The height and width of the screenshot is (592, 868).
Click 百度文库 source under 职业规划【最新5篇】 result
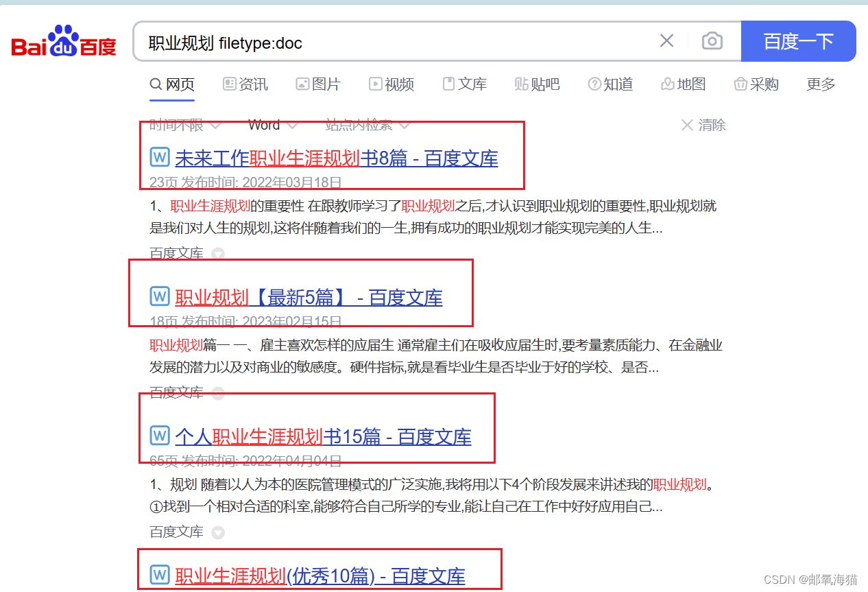click(176, 392)
